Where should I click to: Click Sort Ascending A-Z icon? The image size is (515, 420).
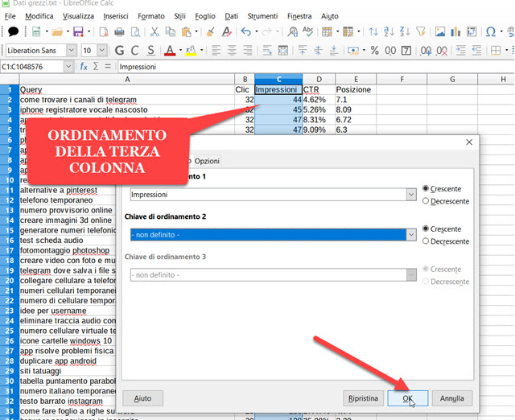tap(389, 32)
